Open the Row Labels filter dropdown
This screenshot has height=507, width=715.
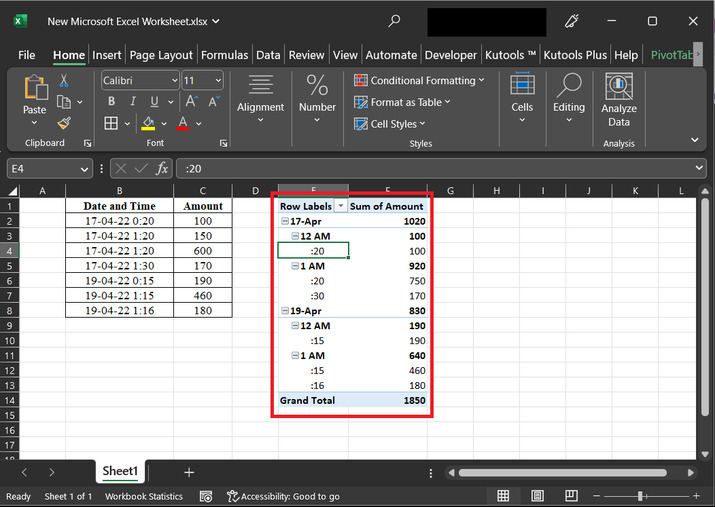[x=341, y=206]
